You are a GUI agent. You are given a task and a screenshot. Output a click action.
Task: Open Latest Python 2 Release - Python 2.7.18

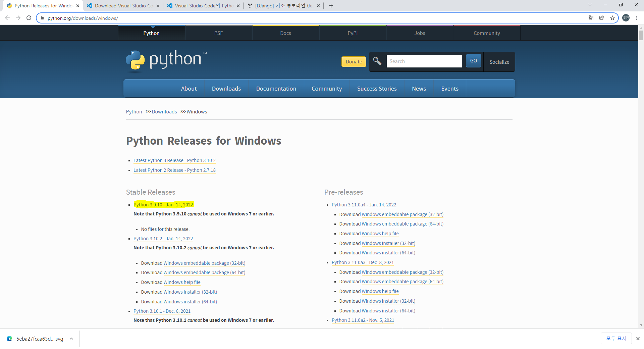(x=174, y=170)
